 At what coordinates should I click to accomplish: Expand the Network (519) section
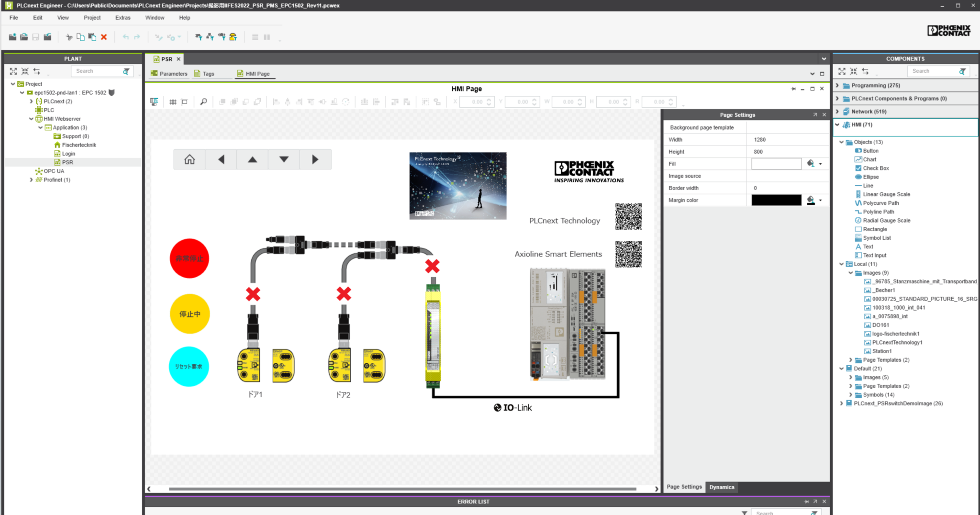[x=836, y=111]
